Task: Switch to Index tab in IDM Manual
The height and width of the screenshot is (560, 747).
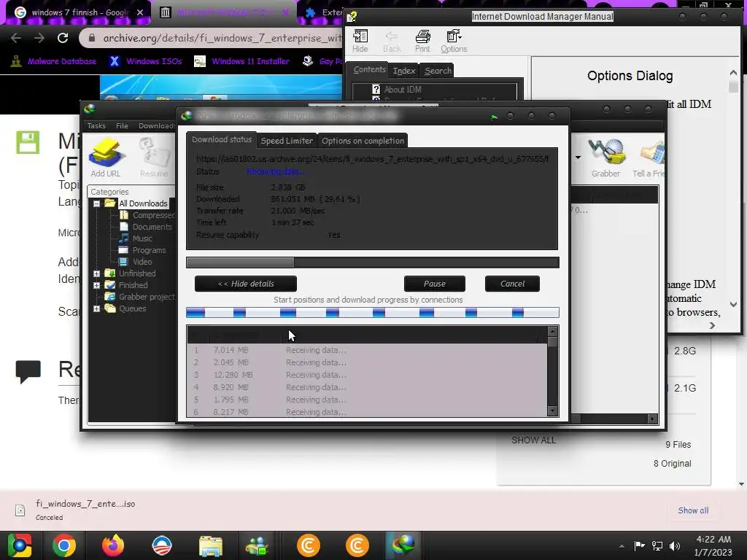Action: tap(404, 71)
